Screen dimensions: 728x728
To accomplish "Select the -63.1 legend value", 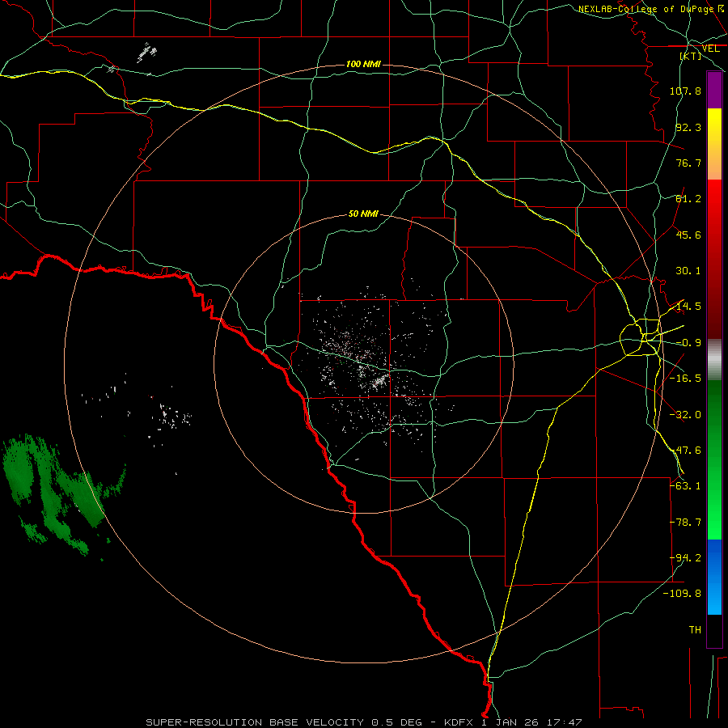I will (685, 486).
